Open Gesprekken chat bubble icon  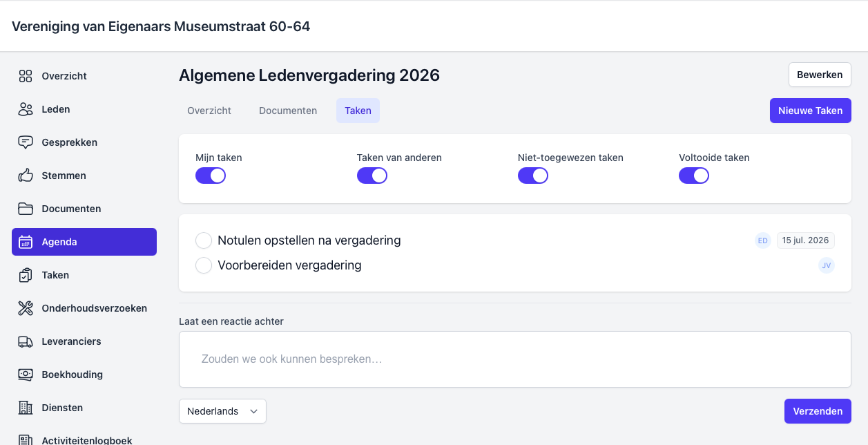26,142
